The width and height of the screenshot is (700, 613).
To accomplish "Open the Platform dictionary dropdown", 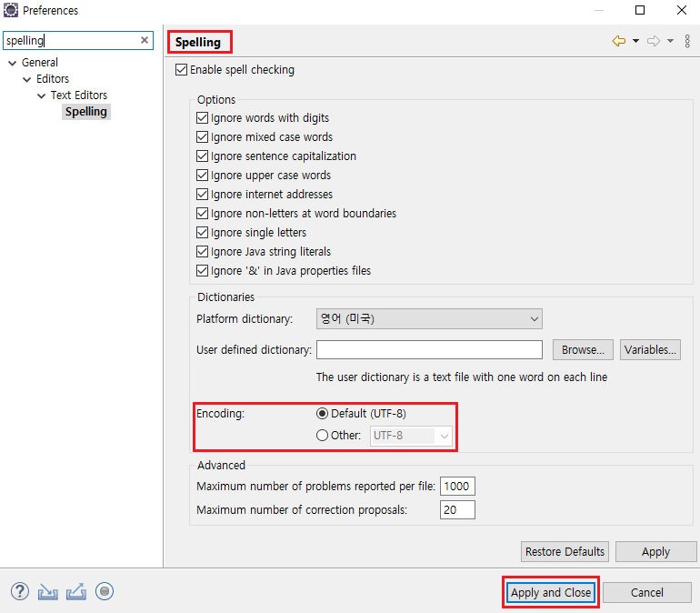I will tap(429, 318).
